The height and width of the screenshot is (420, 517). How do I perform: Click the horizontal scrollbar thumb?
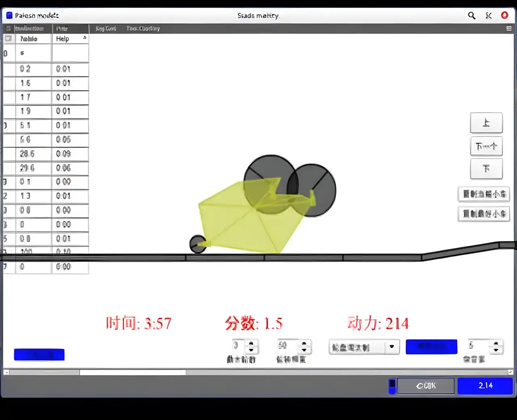point(132,372)
